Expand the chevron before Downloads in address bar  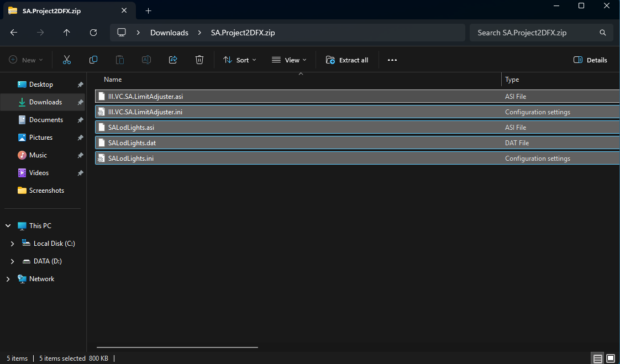(x=138, y=33)
